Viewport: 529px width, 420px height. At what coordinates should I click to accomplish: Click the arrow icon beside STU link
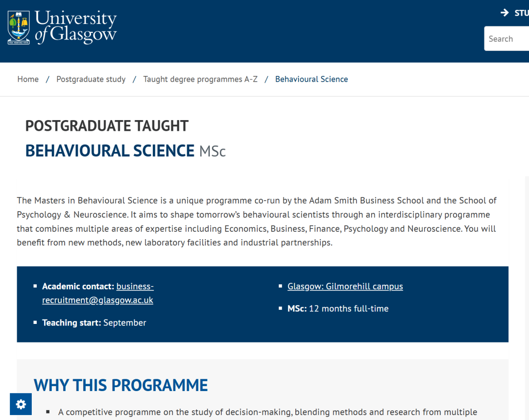click(x=505, y=13)
